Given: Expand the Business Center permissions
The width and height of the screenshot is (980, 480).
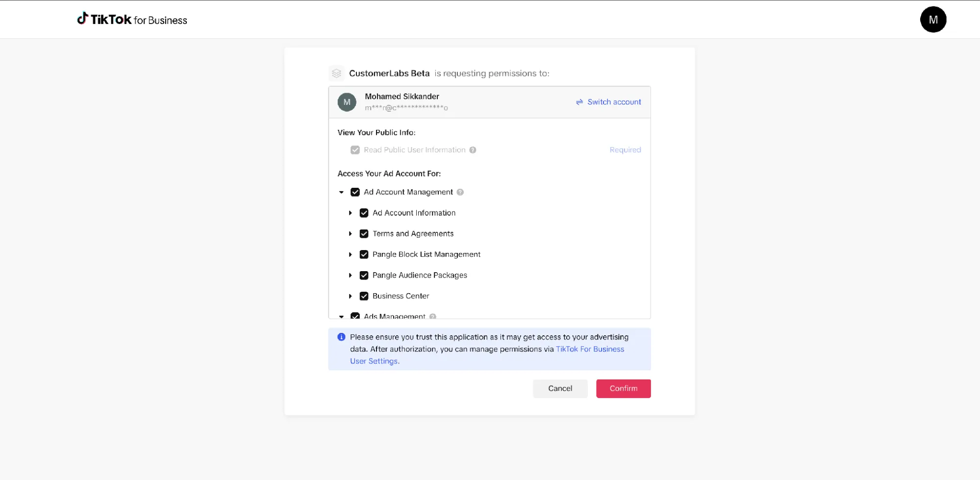Looking at the screenshot, I should pos(350,296).
